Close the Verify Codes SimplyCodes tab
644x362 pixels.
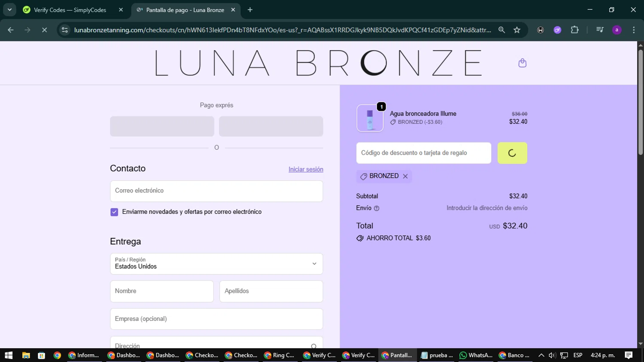tap(121, 9)
